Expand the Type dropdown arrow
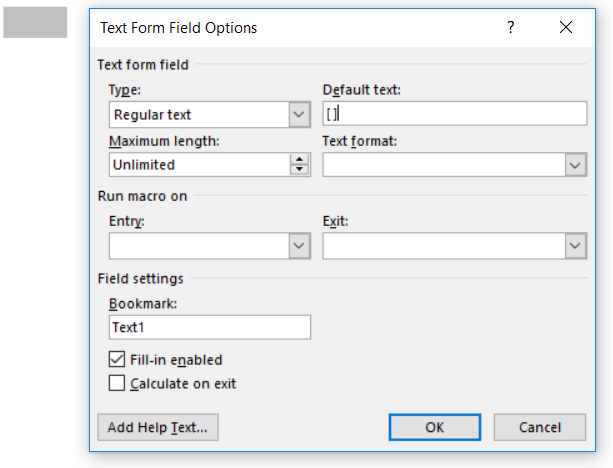This screenshot has height=468, width=613. point(299,115)
